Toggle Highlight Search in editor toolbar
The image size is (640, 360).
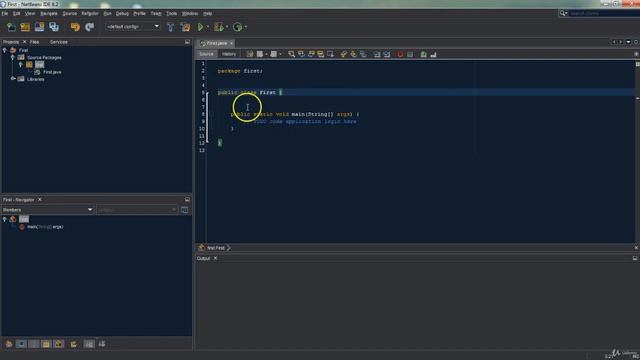coord(321,54)
